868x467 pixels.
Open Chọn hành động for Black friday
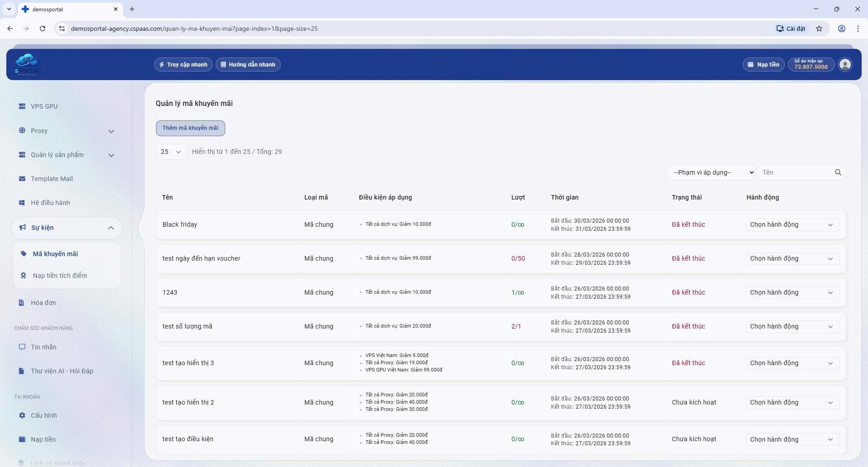(793, 225)
